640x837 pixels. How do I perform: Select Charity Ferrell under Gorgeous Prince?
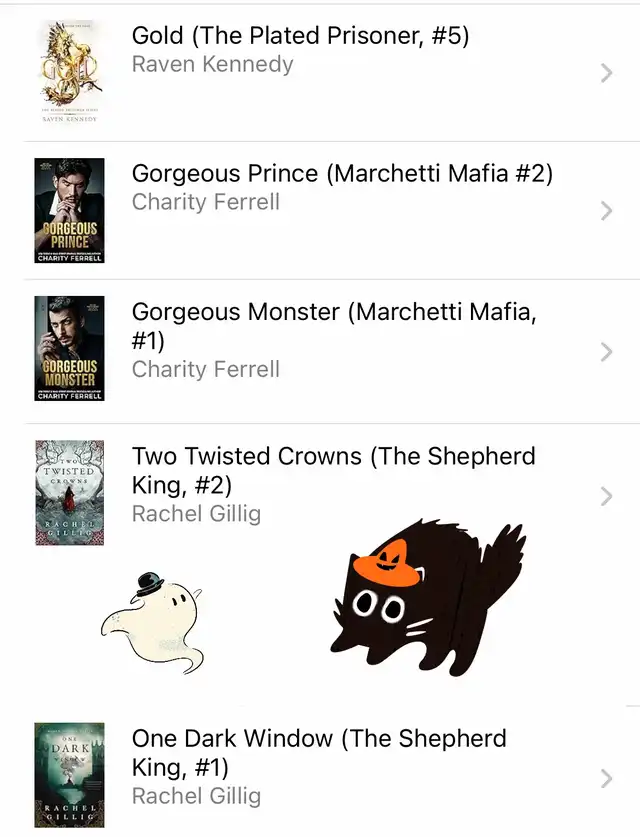click(205, 202)
